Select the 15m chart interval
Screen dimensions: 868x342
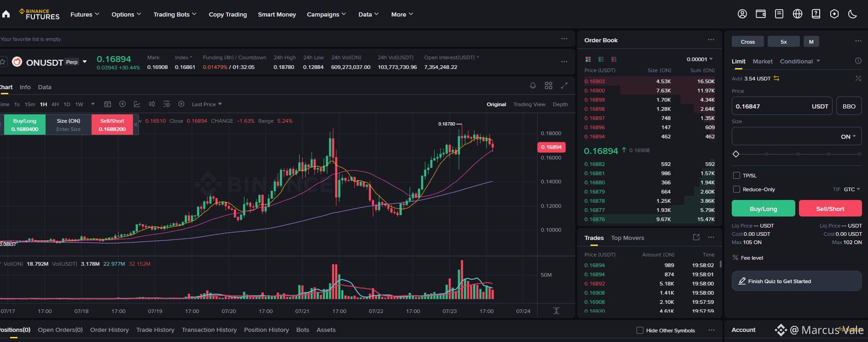coord(30,104)
